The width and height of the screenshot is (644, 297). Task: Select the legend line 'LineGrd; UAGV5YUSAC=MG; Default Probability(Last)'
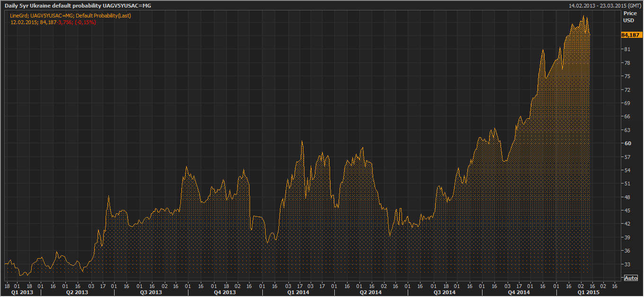coord(71,16)
